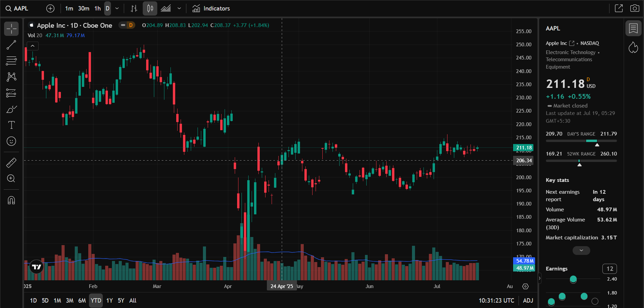The image size is (644, 308).
Task: Click the 206.34 crosshair price label
Action: click(524, 161)
